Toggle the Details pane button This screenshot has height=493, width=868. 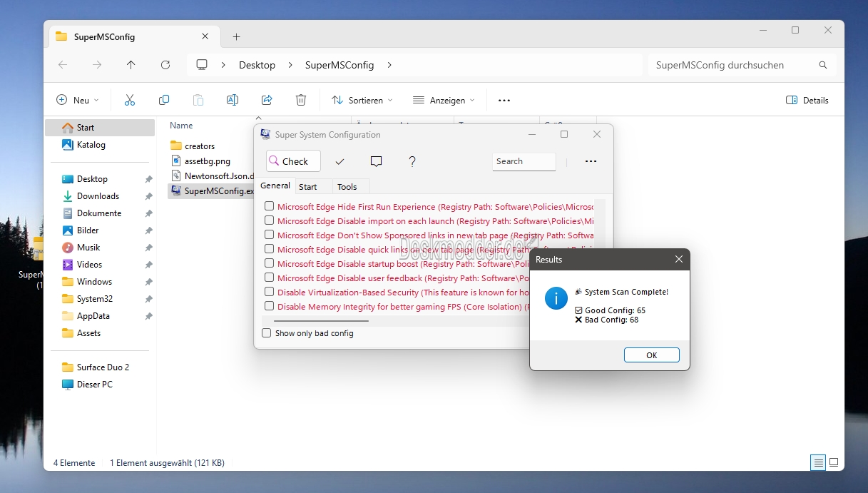pyautogui.click(x=807, y=101)
